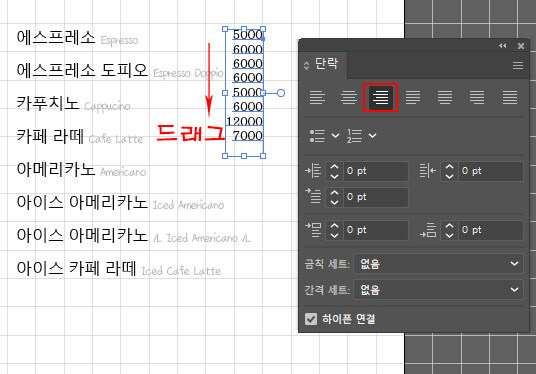Screen dimensions: 536x374
Task: Select the align center paragraph icon
Action: point(349,97)
